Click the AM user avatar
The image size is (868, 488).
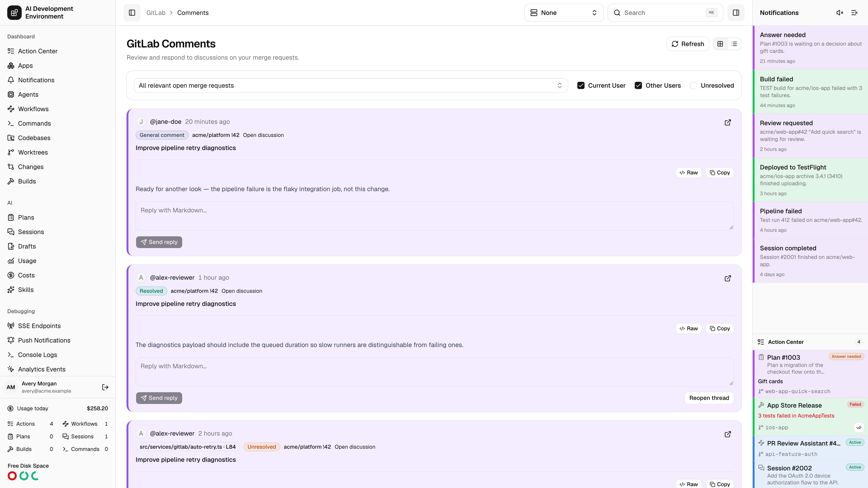(x=11, y=387)
